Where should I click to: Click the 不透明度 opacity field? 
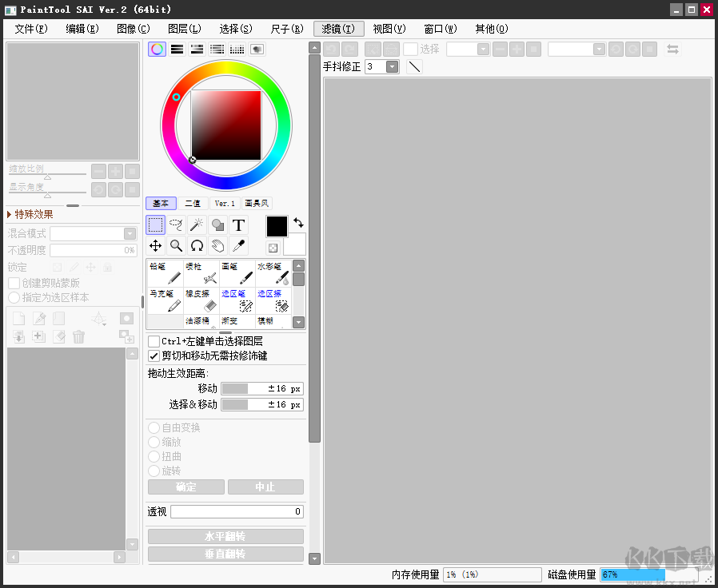coord(94,250)
